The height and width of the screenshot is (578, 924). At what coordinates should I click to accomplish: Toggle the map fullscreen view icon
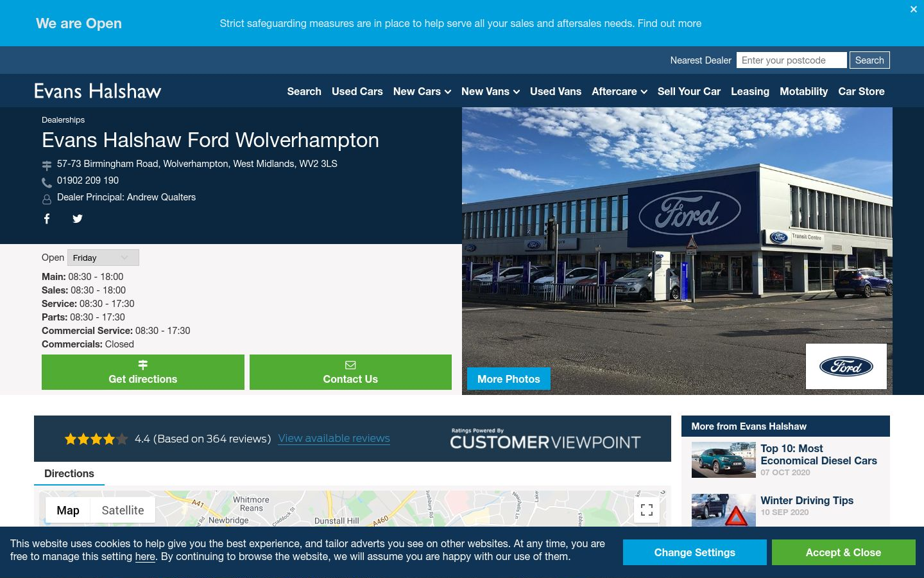coord(647,511)
